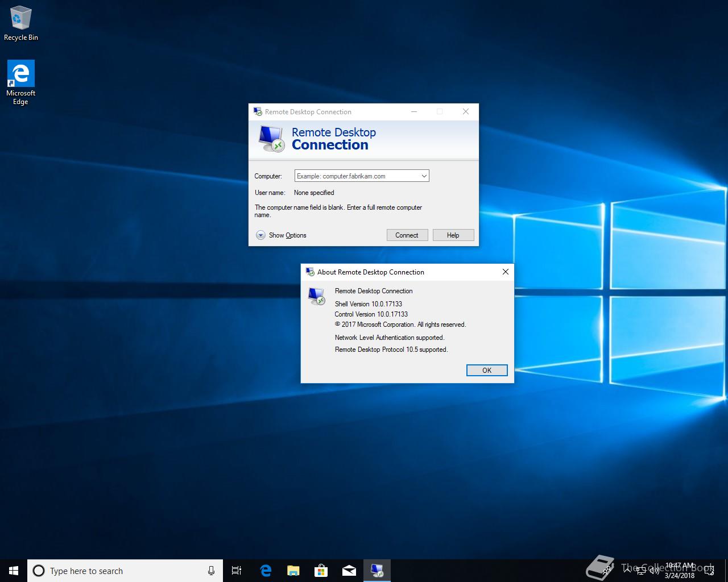Open Microsoft Store from the taskbar
728x582 pixels.
321,571
